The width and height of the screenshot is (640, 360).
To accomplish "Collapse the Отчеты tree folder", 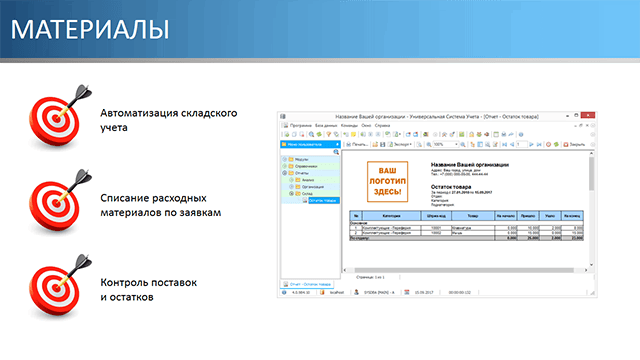I will point(285,173).
